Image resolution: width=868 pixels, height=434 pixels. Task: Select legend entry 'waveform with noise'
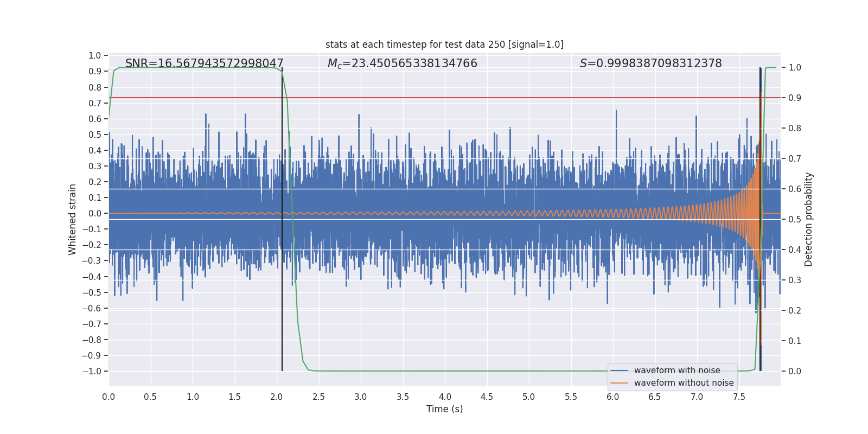click(677, 371)
